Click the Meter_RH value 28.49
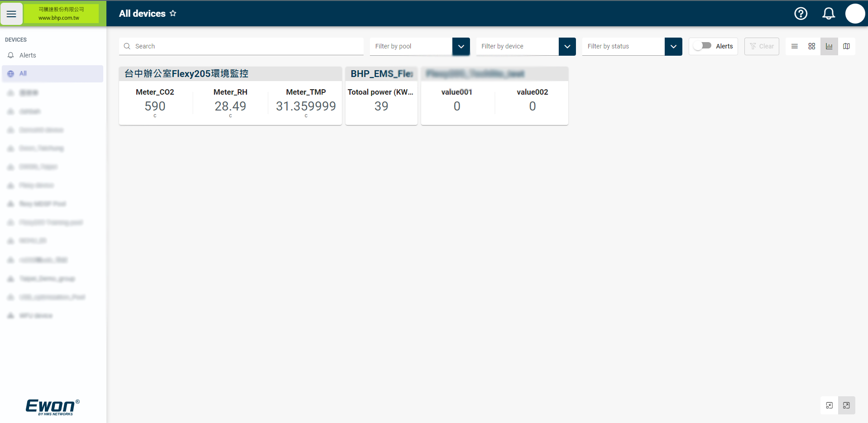Image resolution: width=868 pixels, height=423 pixels. click(x=230, y=106)
